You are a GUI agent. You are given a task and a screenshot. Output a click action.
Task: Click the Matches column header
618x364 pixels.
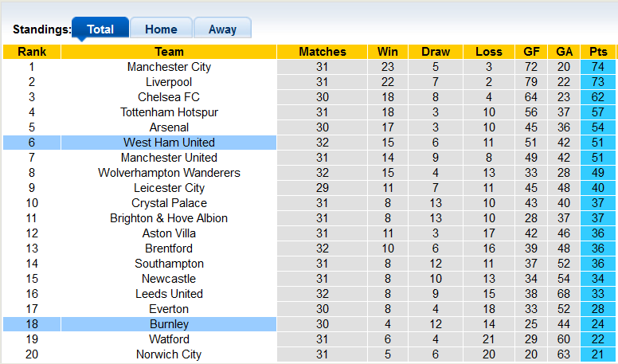pyautogui.click(x=323, y=52)
